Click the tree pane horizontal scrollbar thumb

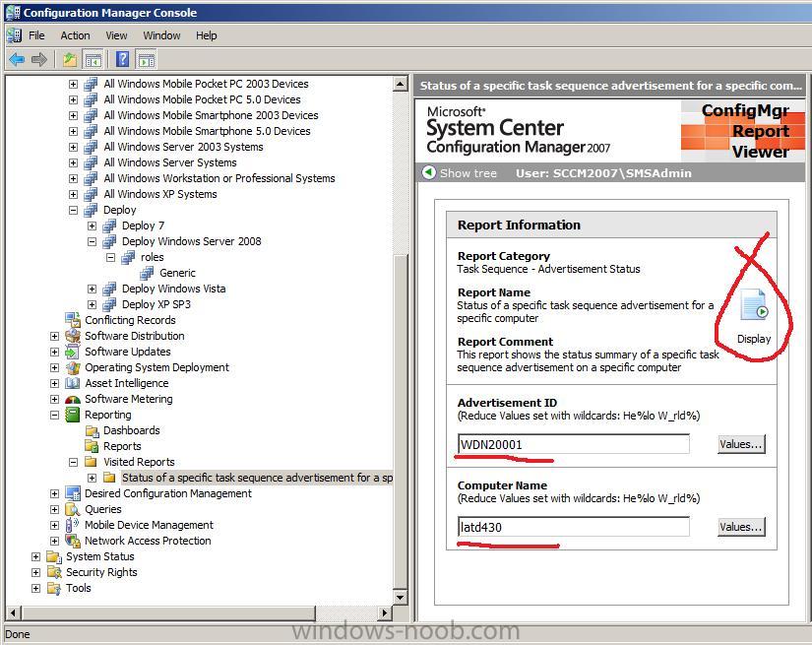point(167,613)
